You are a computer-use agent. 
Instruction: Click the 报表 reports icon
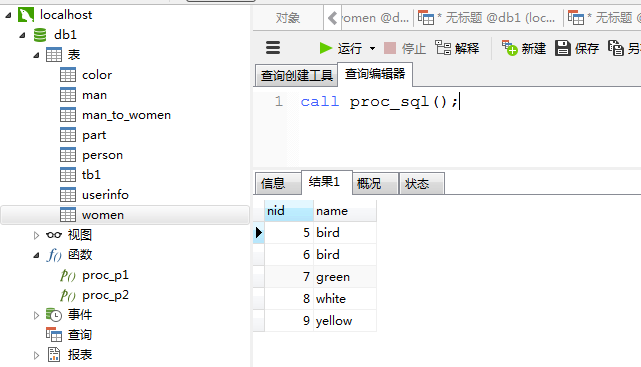pos(54,355)
